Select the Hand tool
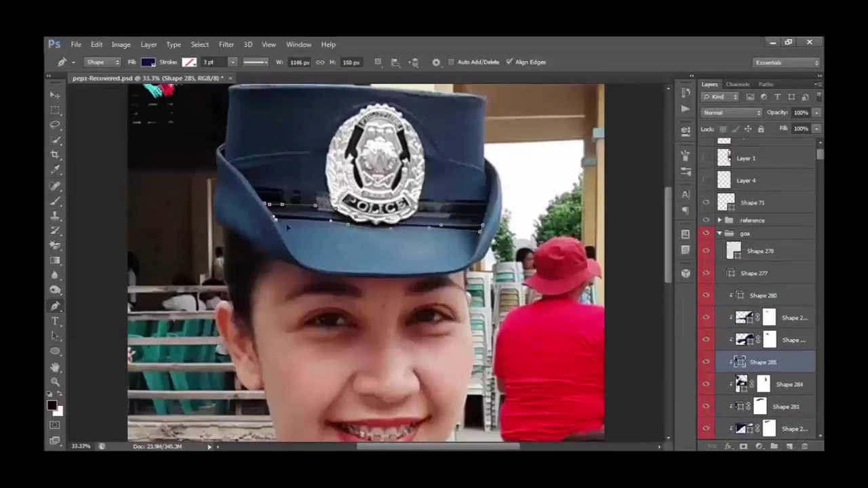This screenshot has height=488, width=868. tap(55, 367)
